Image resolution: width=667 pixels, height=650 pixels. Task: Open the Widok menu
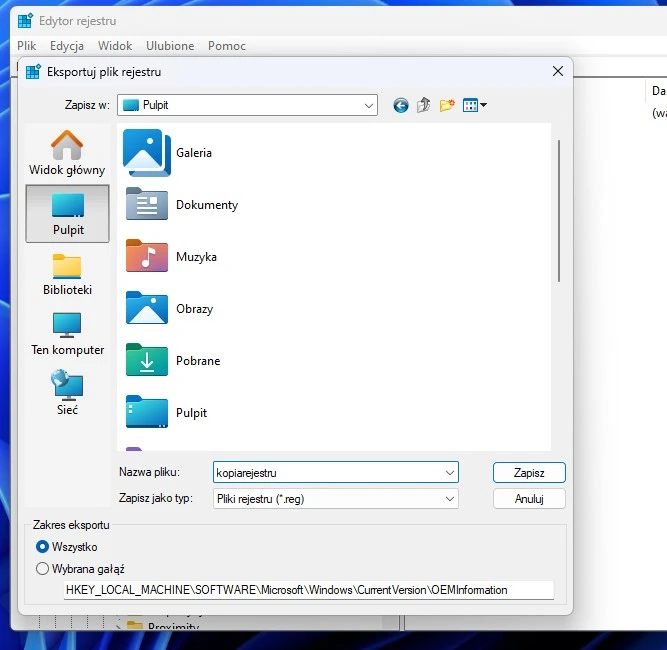(x=115, y=46)
